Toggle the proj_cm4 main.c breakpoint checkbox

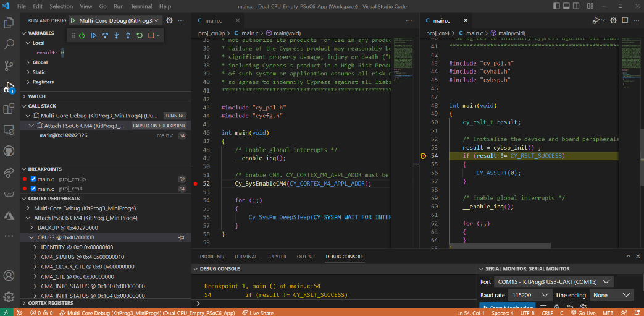[x=34, y=189]
